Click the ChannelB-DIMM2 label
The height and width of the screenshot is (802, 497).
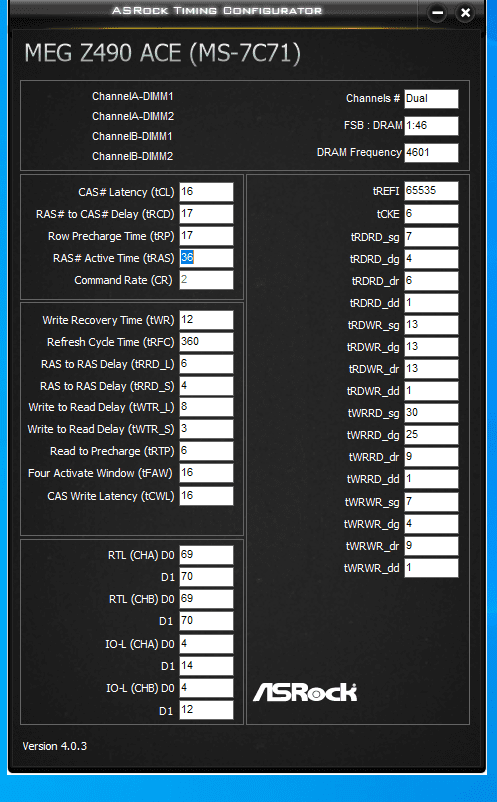(132, 156)
